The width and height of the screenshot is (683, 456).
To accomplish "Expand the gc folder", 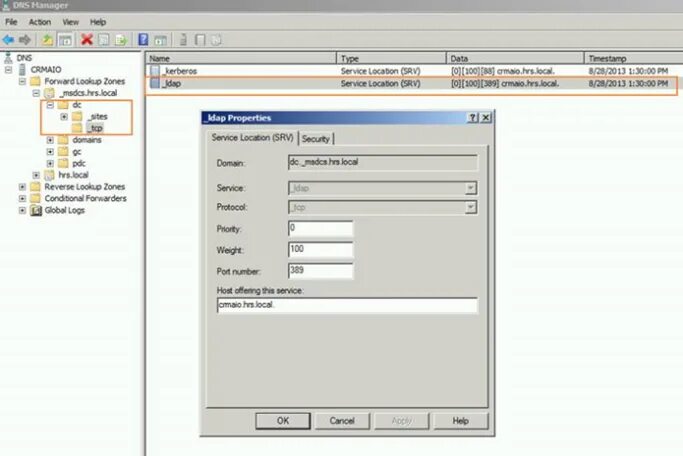I will pos(50,152).
